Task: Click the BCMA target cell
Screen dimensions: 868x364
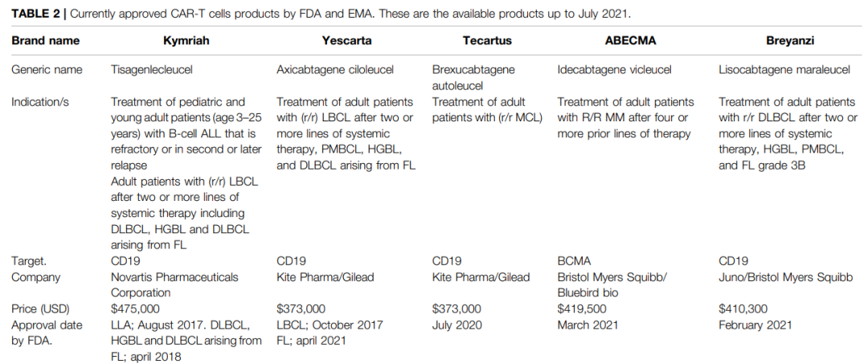Action: coord(572,260)
